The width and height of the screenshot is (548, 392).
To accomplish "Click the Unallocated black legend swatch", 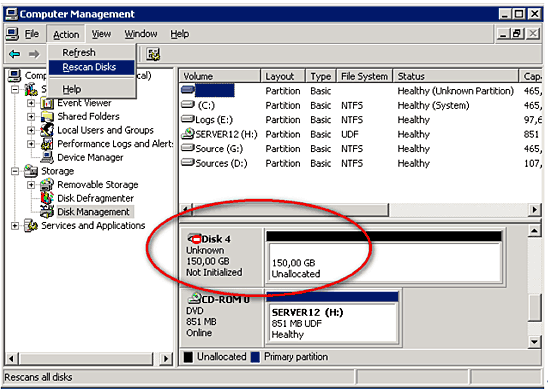I will (x=188, y=357).
